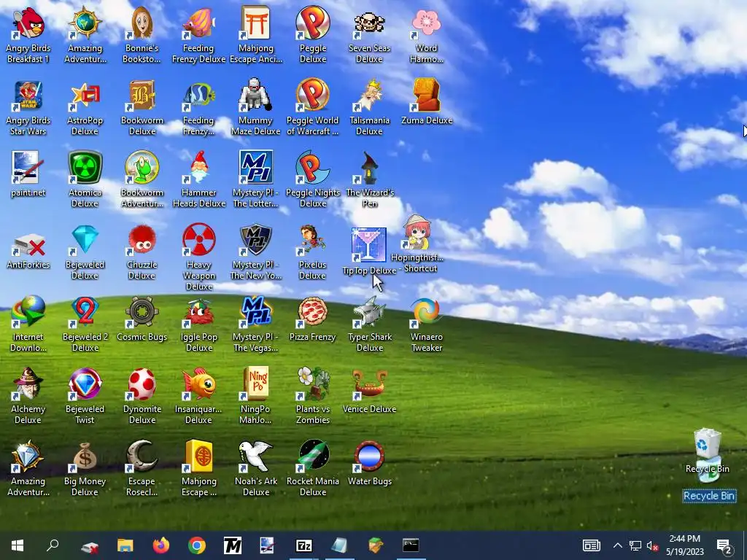Viewport: 747px width, 560px height.
Task: Select the Word Harmony flower icon
Action: 426,23
